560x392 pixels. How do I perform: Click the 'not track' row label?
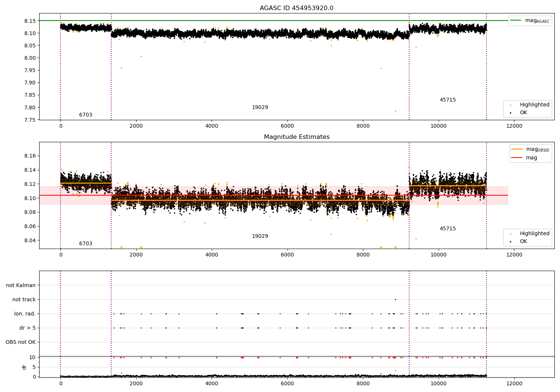(x=24, y=299)
